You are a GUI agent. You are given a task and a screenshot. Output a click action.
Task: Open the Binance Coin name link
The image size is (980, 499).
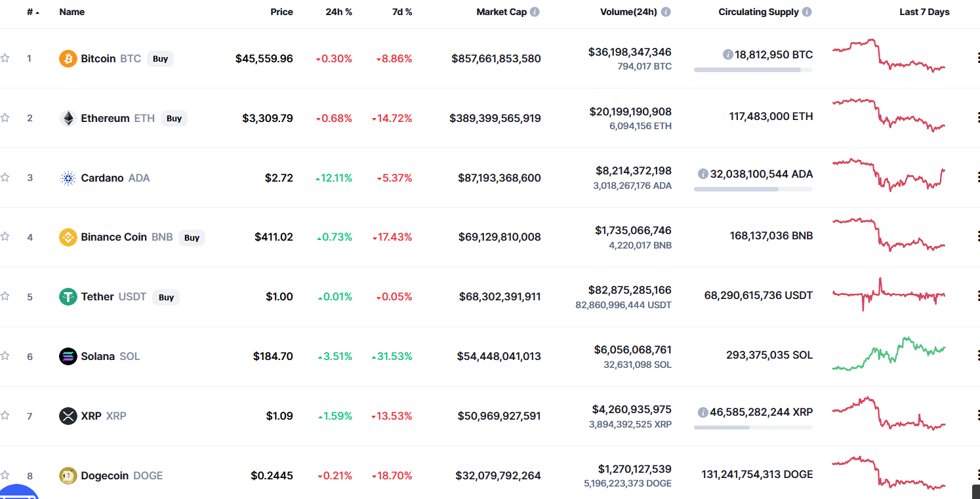(113, 237)
